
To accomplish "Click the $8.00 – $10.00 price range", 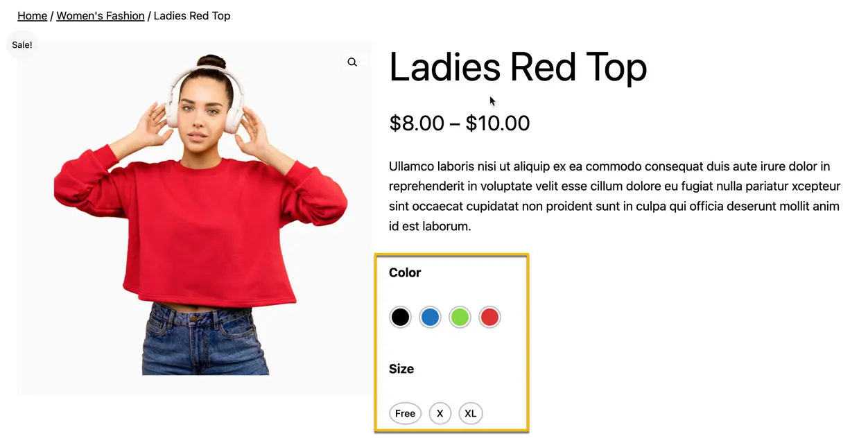I will [x=459, y=123].
